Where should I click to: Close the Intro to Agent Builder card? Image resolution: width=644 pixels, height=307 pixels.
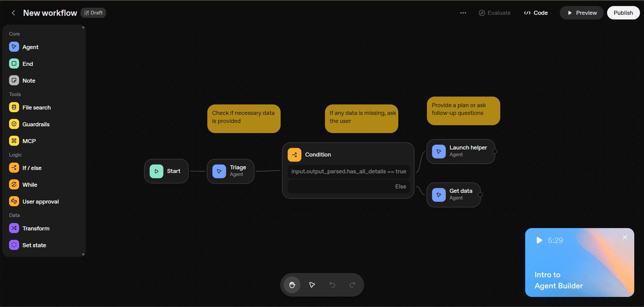point(625,237)
